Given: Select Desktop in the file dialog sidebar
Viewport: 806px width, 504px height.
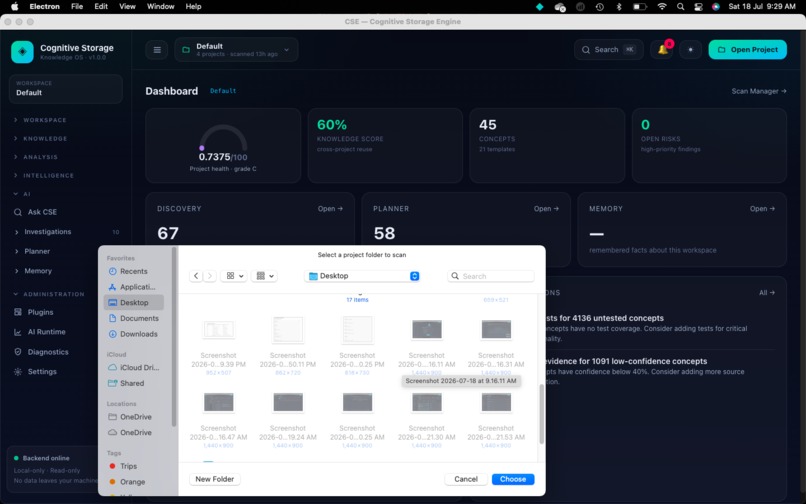Looking at the screenshot, I should 134,302.
